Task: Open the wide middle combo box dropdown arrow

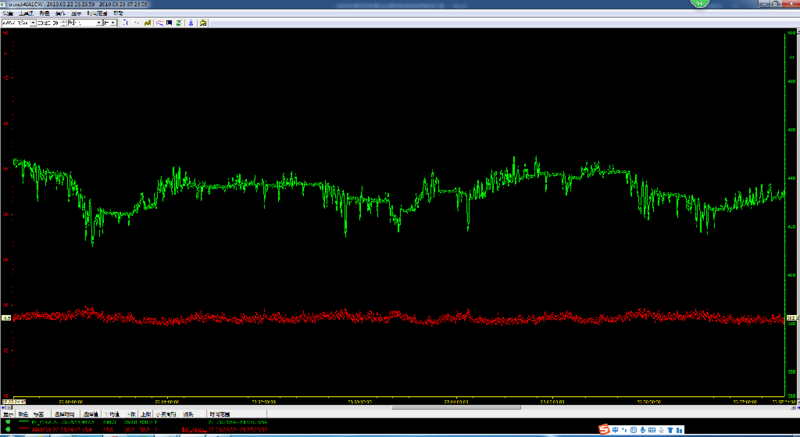Action: coord(99,23)
